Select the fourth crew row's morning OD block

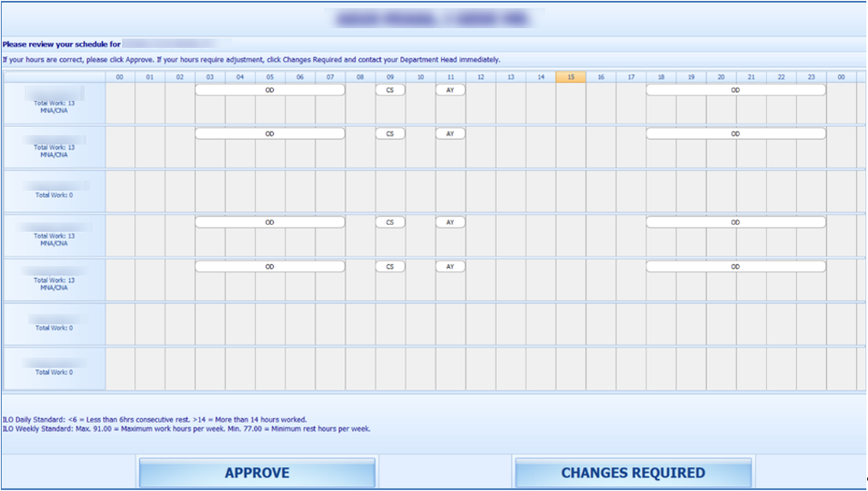pos(269,222)
